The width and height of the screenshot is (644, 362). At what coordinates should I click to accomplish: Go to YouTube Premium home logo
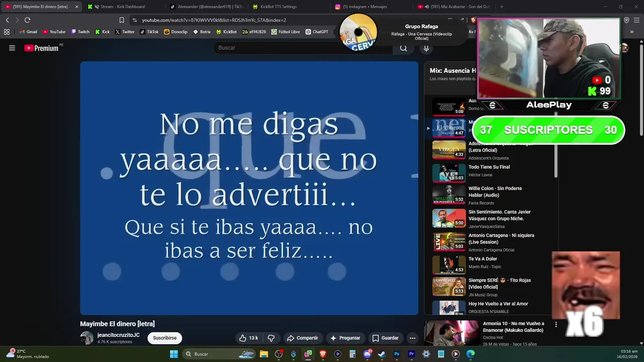(x=41, y=48)
